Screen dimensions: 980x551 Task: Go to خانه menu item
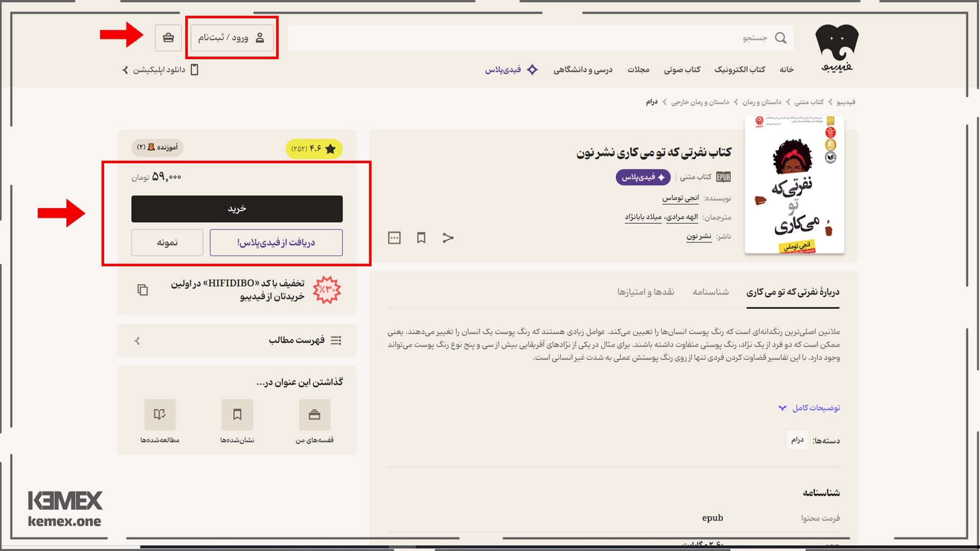pos(787,69)
